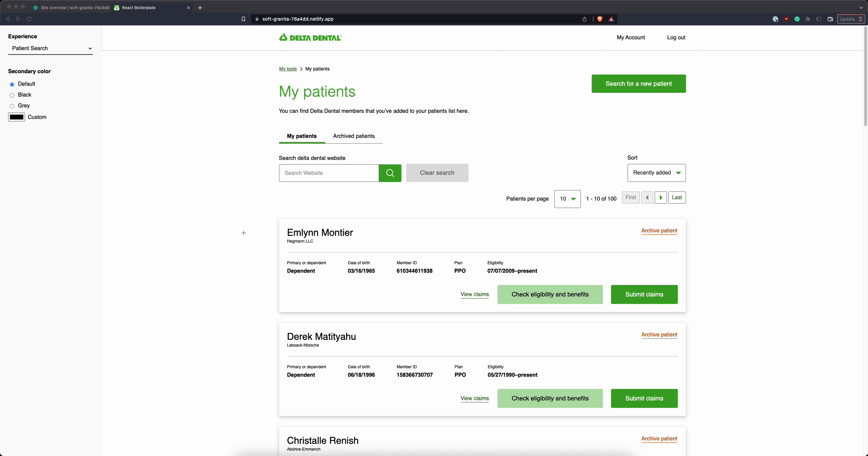This screenshot has height=456, width=868.
Task: Click the First page button
Action: click(x=631, y=198)
